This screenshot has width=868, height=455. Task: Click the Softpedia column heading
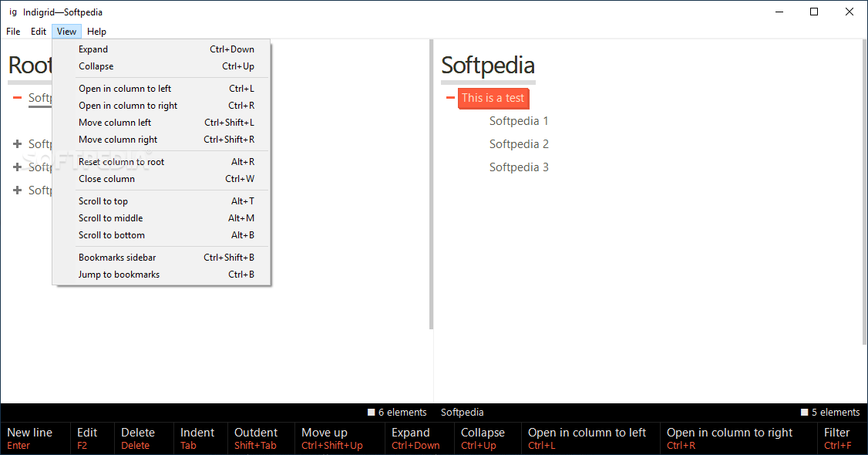point(488,66)
